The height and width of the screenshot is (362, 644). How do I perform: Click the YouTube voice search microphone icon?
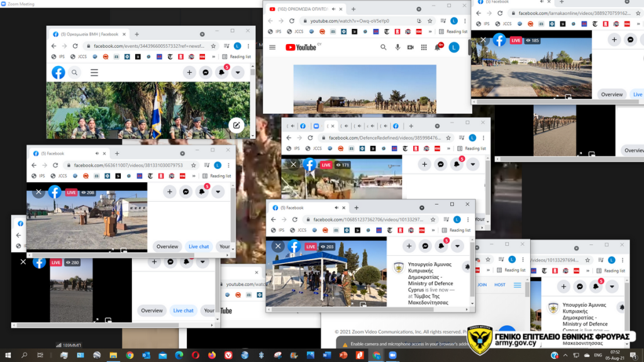click(x=397, y=47)
